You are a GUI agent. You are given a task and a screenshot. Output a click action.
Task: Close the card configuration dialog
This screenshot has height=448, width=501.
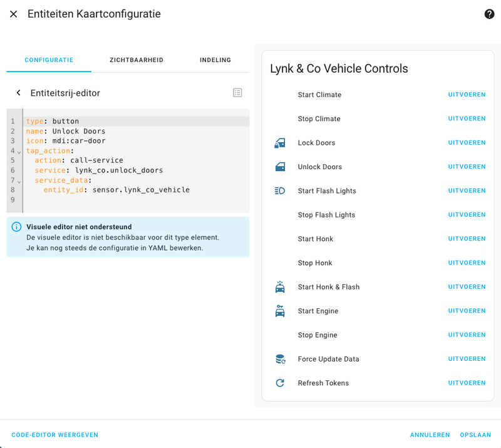pos(13,14)
